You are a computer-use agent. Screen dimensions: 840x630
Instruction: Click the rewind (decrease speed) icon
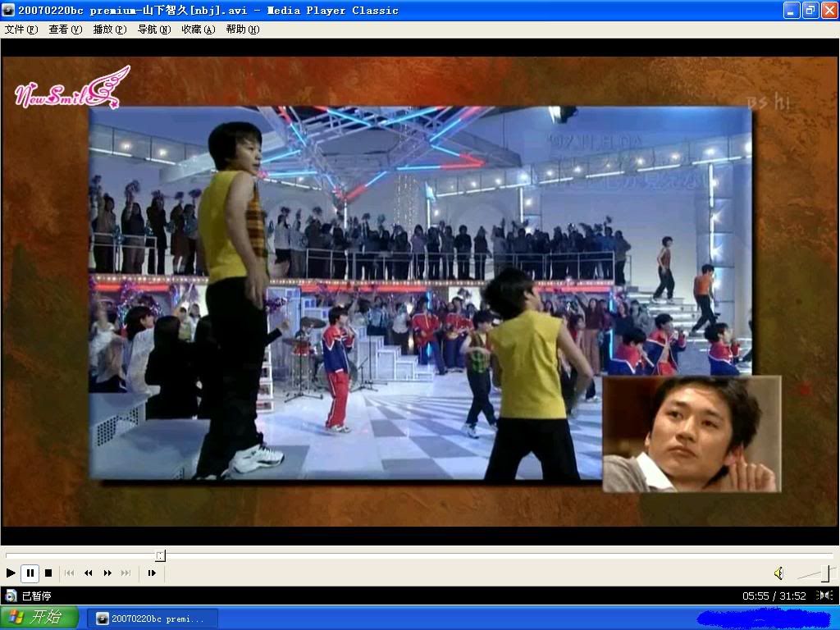click(89, 573)
